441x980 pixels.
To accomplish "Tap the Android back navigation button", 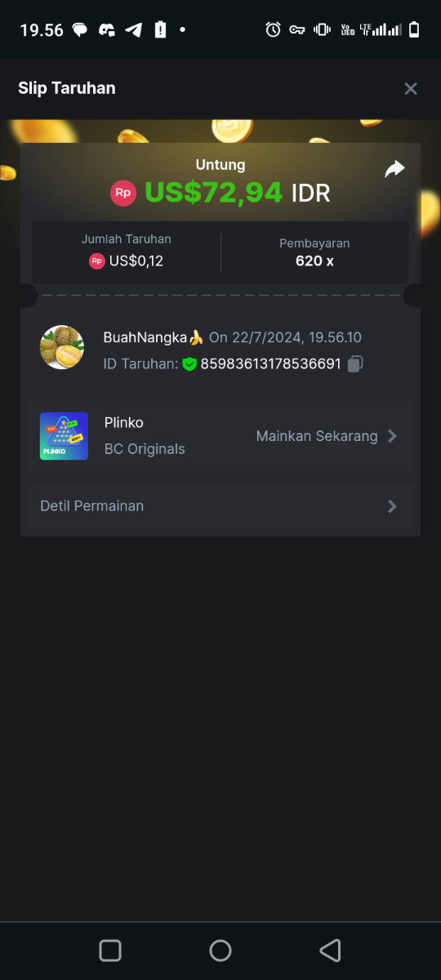I will (x=330, y=951).
